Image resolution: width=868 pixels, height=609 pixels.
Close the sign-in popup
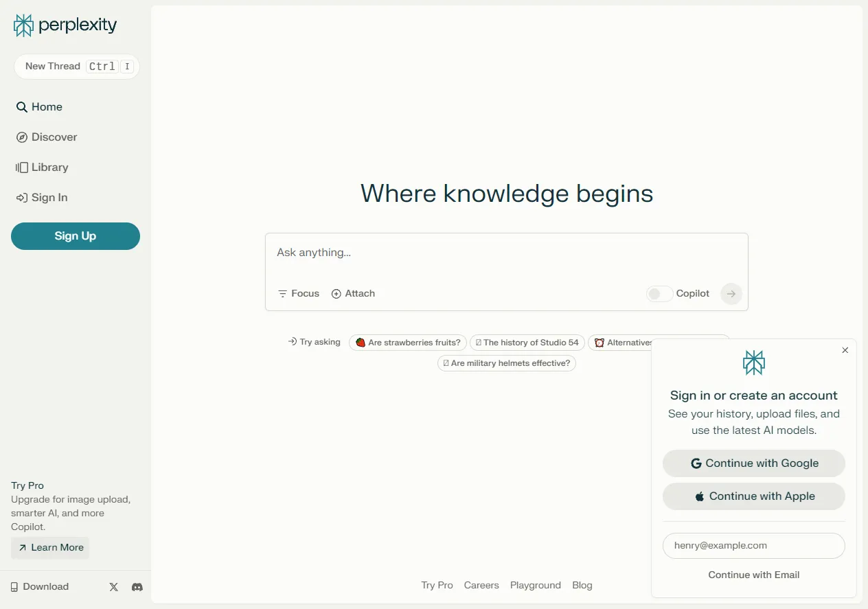pyautogui.click(x=845, y=350)
